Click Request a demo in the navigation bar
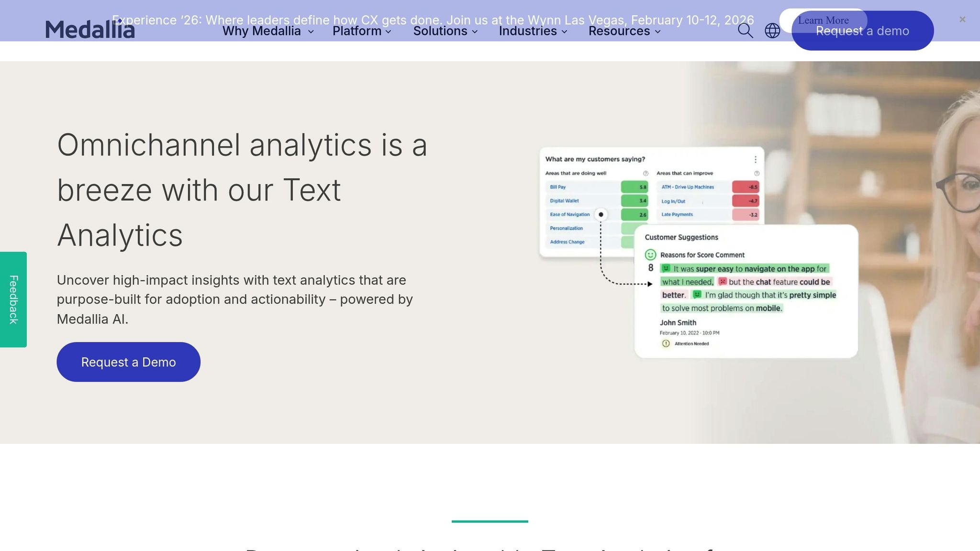Screen dimensions: 980x551 click(x=862, y=31)
